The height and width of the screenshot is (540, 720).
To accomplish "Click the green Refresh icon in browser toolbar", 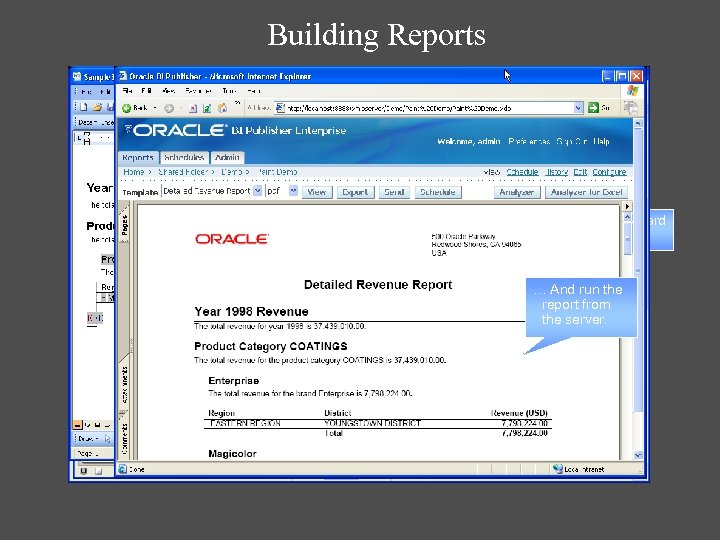I will coord(207,108).
